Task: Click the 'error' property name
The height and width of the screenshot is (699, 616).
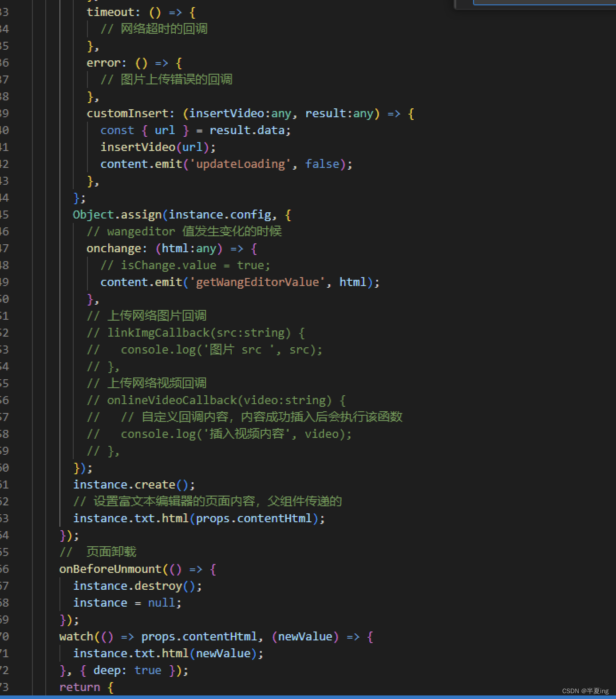Action: point(103,63)
